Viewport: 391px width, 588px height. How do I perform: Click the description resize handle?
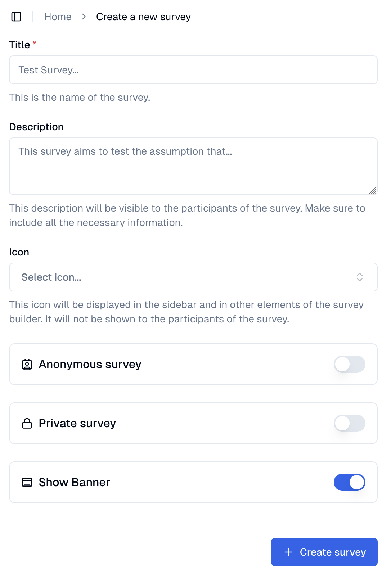tap(373, 190)
